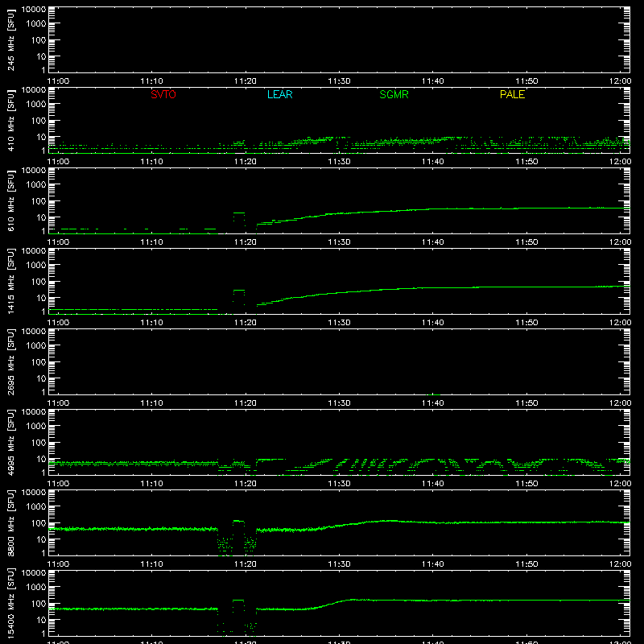
Task: Click the cyan LEAR station label
Action: [279, 94]
